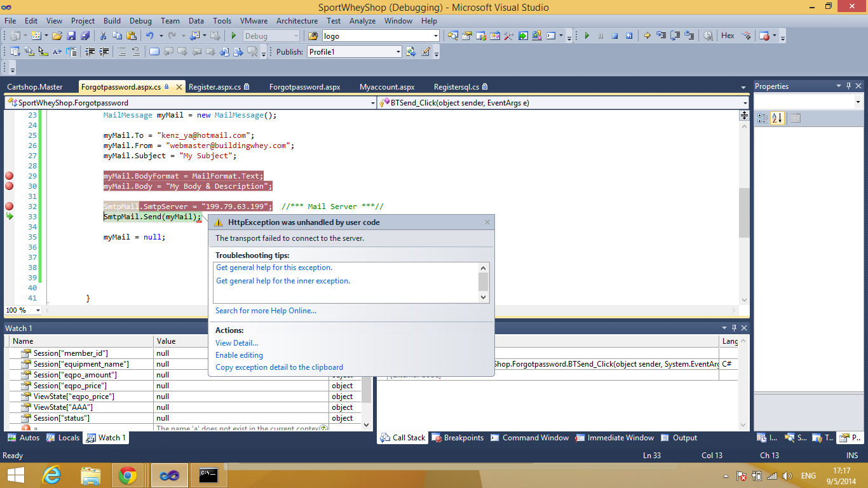Click the Copy toolbar icon
This screenshot has height=488, width=868.
[x=118, y=36]
